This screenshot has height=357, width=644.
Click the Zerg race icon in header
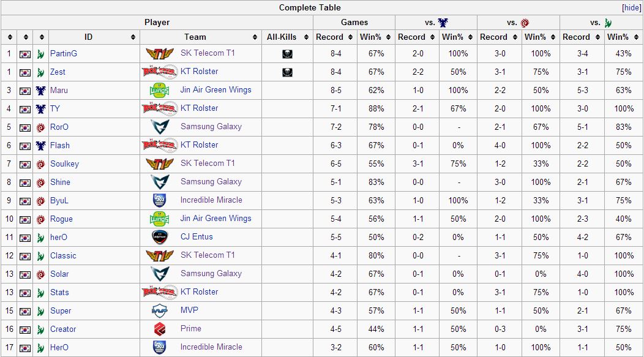pyautogui.click(x=525, y=23)
